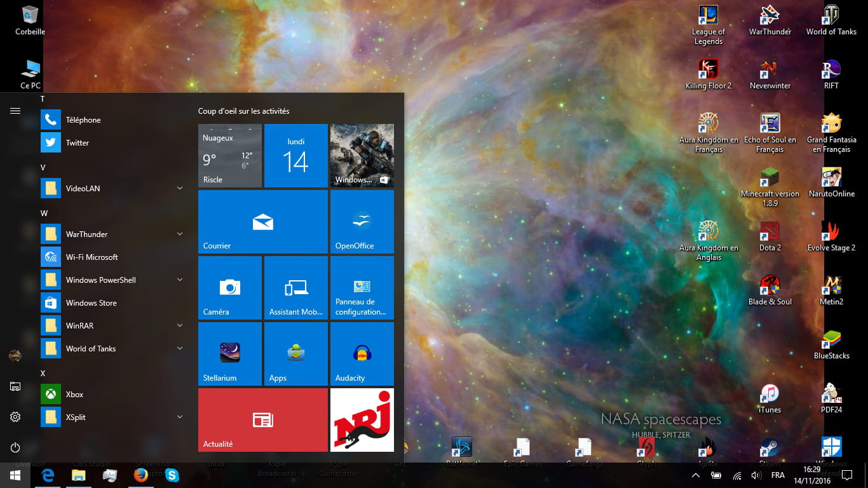Launch the Stellarium tile
Viewport: 868px width, 488px height.
230,354
